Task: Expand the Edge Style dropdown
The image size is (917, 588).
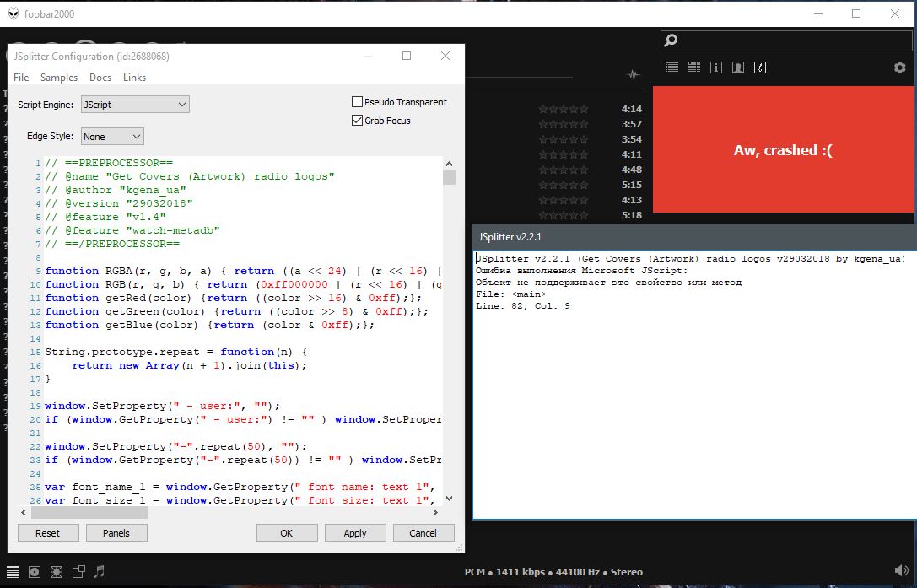Action: (112, 137)
